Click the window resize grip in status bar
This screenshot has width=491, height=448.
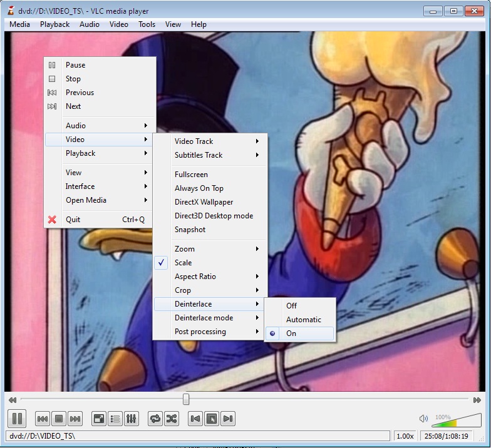(481, 439)
